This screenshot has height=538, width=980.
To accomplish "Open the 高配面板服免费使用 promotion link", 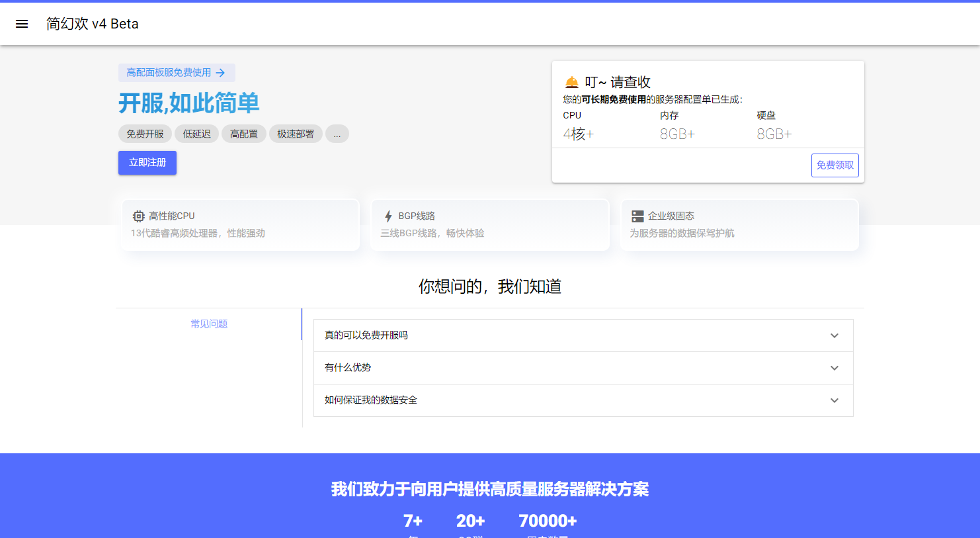I will pos(169,73).
